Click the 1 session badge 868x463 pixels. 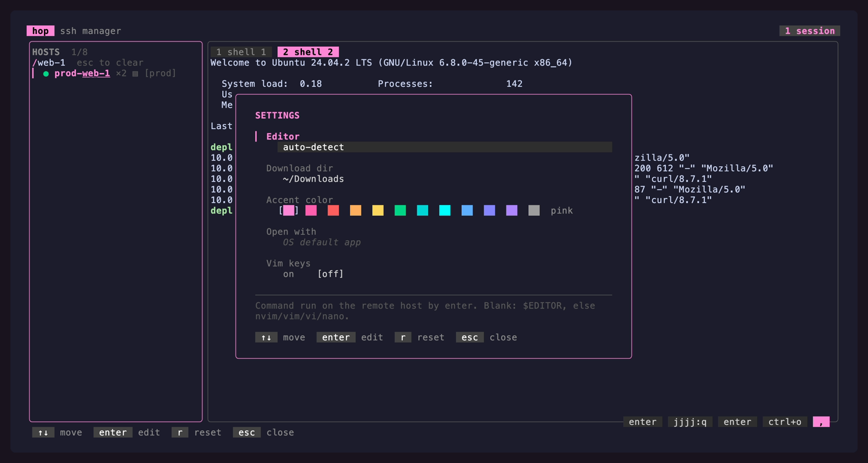pos(810,31)
